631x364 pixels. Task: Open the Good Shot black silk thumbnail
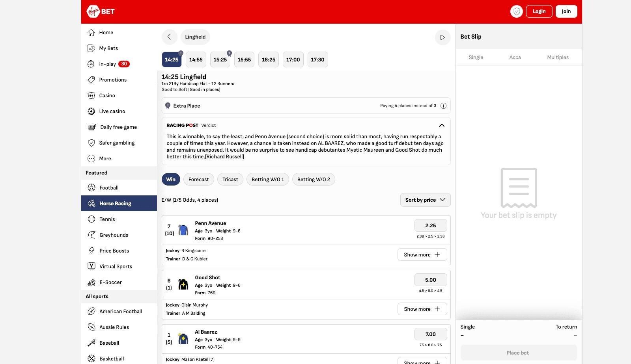tap(183, 284)
